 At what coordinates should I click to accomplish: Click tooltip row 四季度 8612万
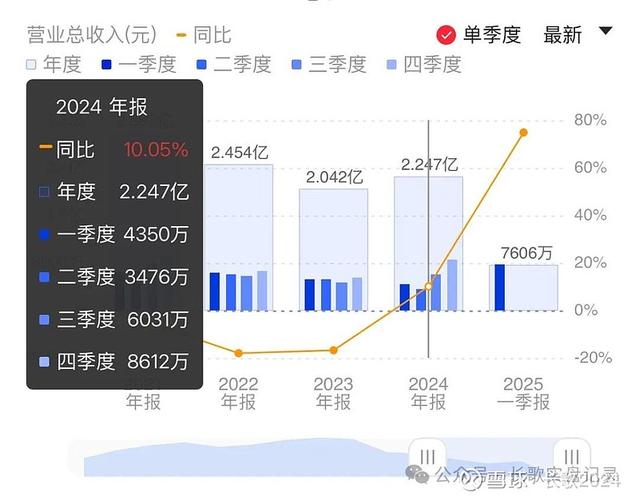(x=114, y=361)
